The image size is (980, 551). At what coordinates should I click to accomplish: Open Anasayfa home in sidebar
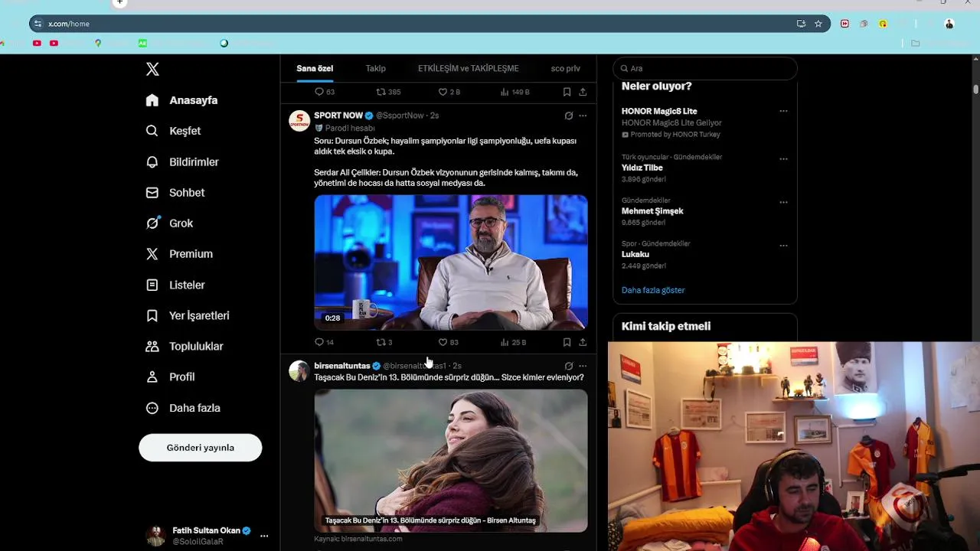click(x=182, y=100)
